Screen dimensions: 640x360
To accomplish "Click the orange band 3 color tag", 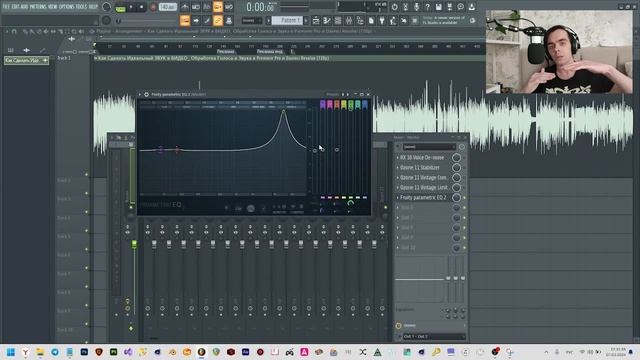I will (x=337, y=104).
